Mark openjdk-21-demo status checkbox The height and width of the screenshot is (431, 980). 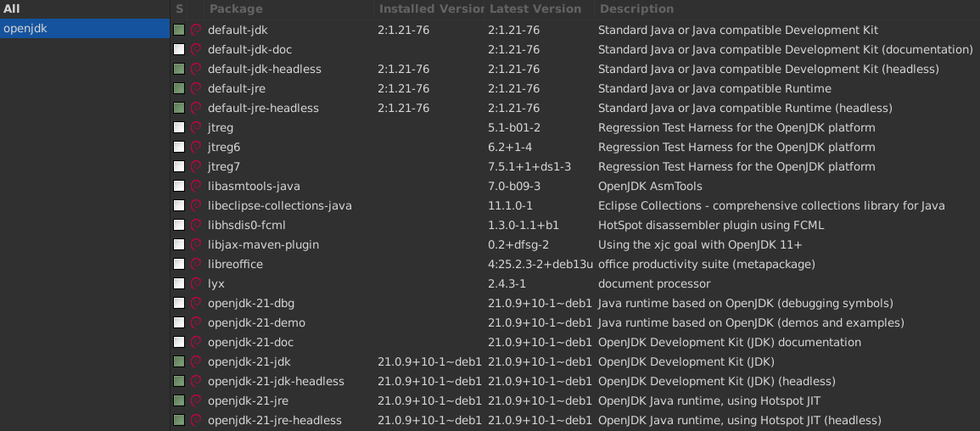click(179, 323)
